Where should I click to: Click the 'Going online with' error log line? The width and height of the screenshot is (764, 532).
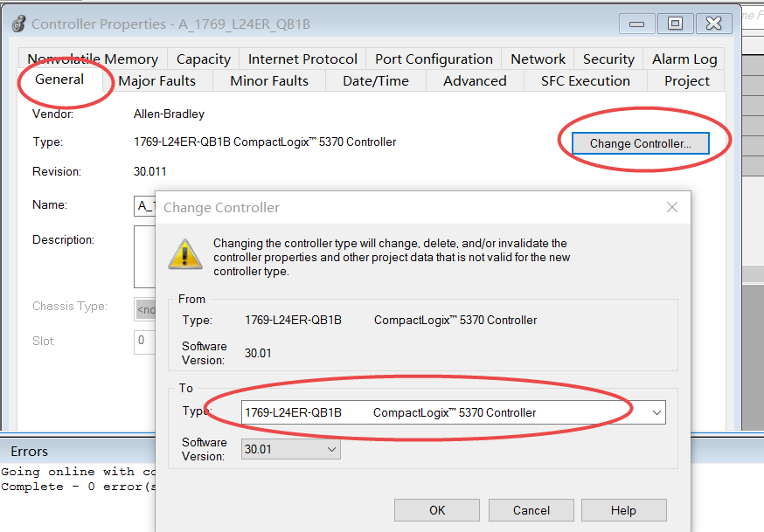click(x=78, y=472)
